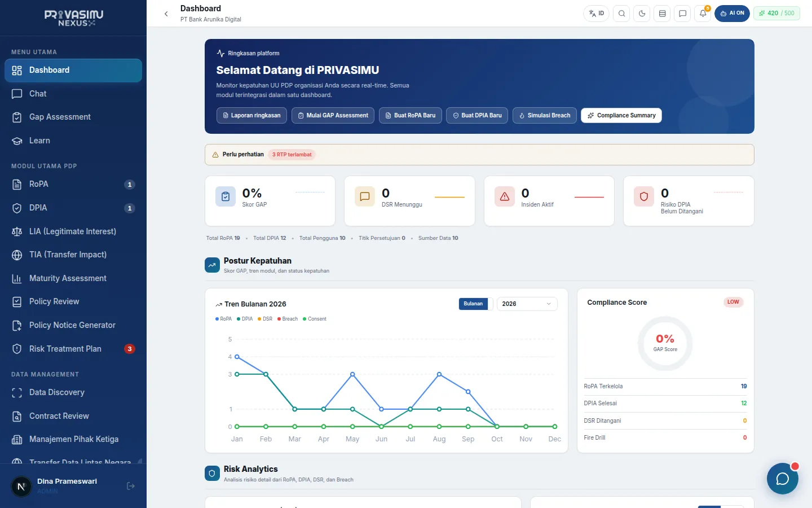Click the Policy Review icon
Screen dimensions: 812x508
click(17, 301)
